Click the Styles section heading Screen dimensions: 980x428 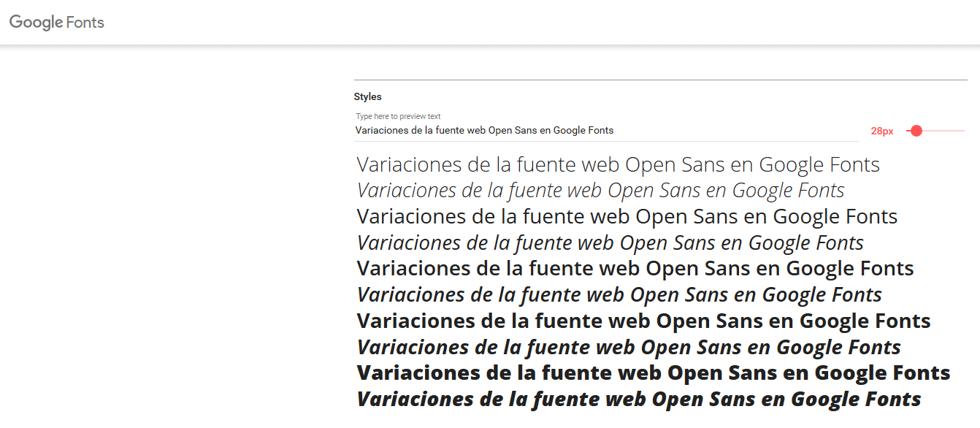[368, 96]
